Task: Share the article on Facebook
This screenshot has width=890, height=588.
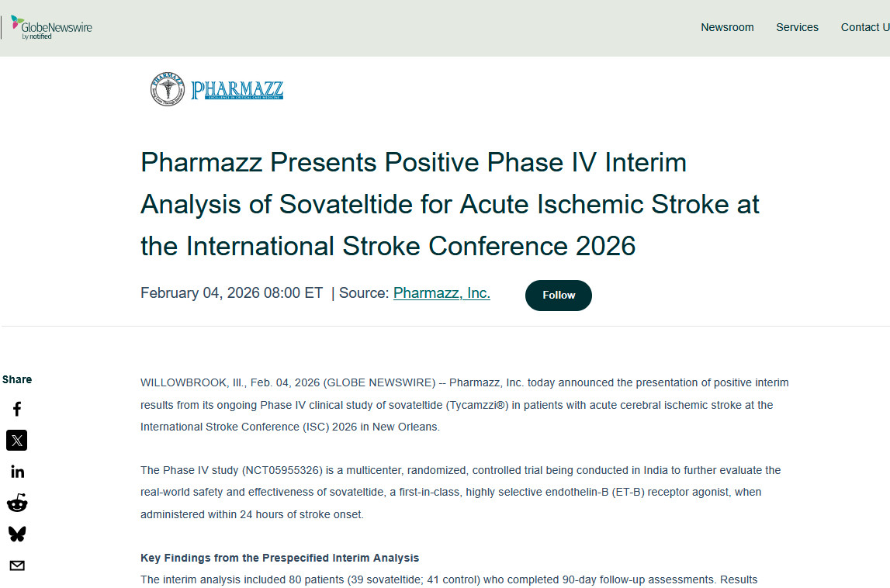Action: tap(16, 409)
